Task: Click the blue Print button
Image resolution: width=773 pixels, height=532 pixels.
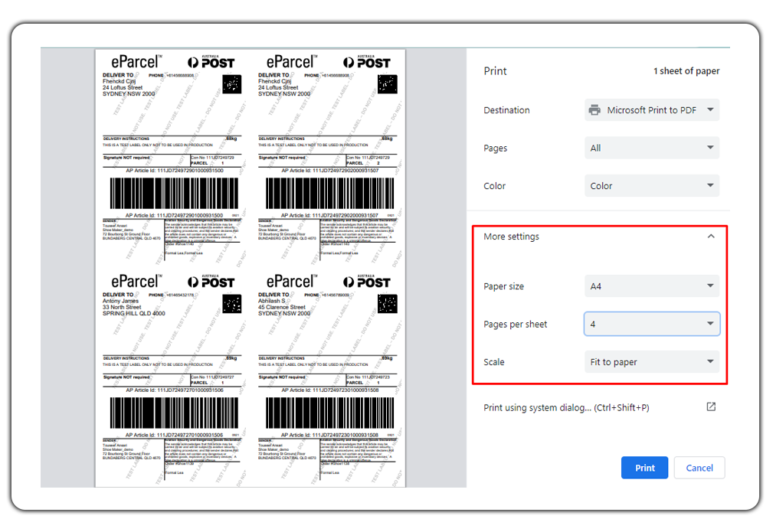Action: point(644,468)
